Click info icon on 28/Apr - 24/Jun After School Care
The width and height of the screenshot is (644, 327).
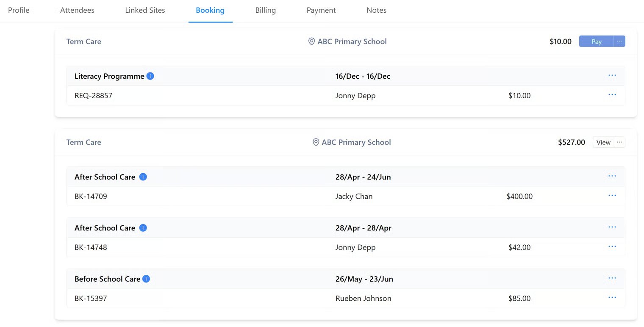143,177
